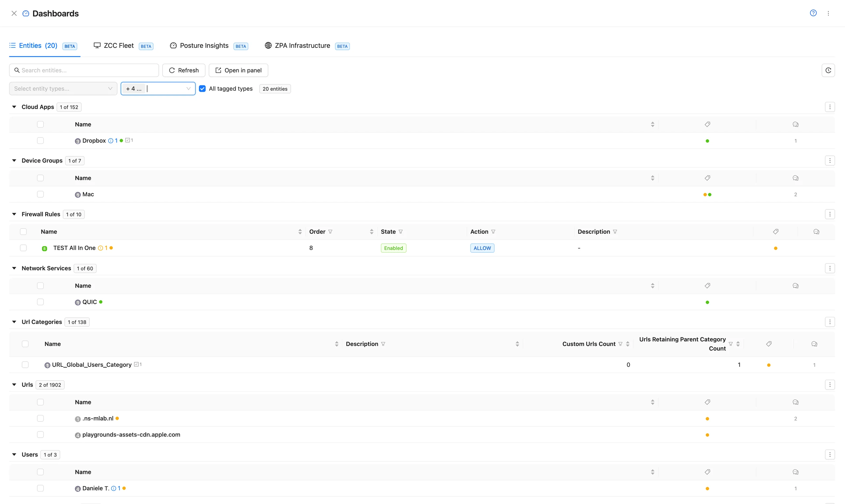Open Cloud Apps section options menu
The height and width of the screenshot is (504, 845).
point(830,107)
